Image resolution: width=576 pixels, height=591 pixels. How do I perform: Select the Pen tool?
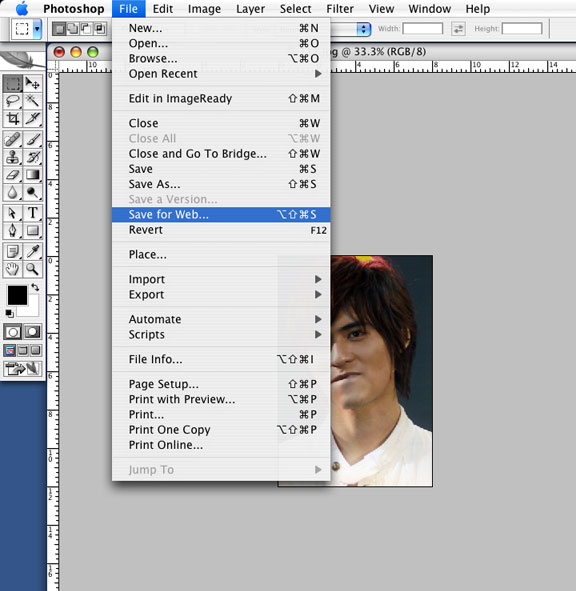(x=12, y=230)
